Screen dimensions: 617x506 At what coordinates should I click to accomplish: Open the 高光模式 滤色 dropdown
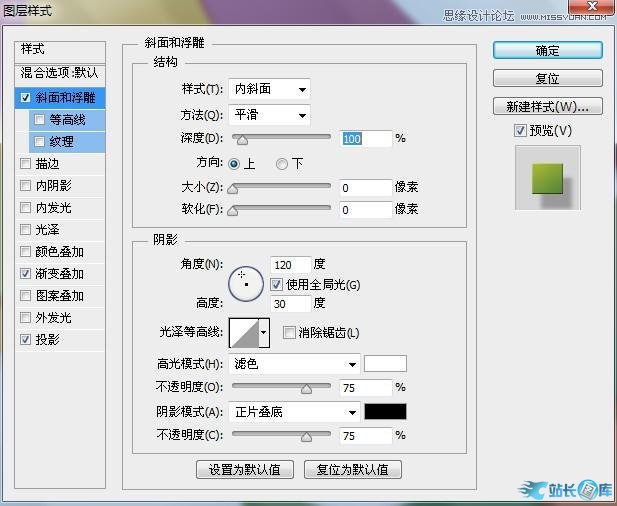pyautogui.click(x=294, y=364)
